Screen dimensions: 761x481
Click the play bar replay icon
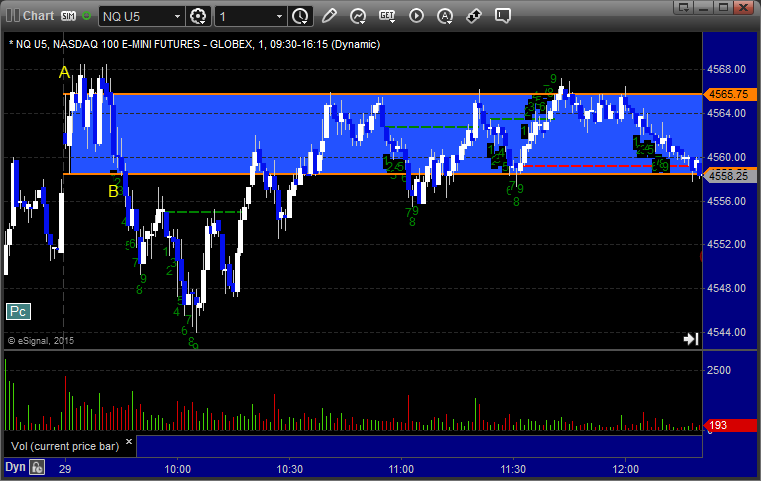click(416, 16)
